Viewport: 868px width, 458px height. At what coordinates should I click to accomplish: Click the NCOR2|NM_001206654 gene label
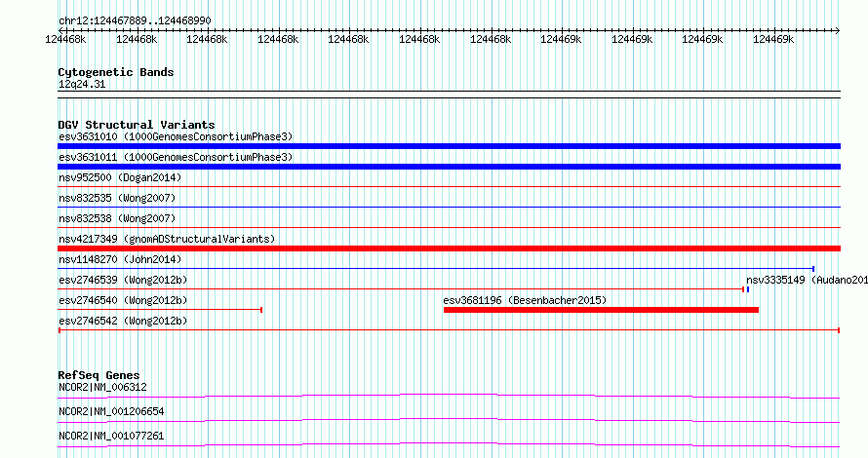coord(111,411)
